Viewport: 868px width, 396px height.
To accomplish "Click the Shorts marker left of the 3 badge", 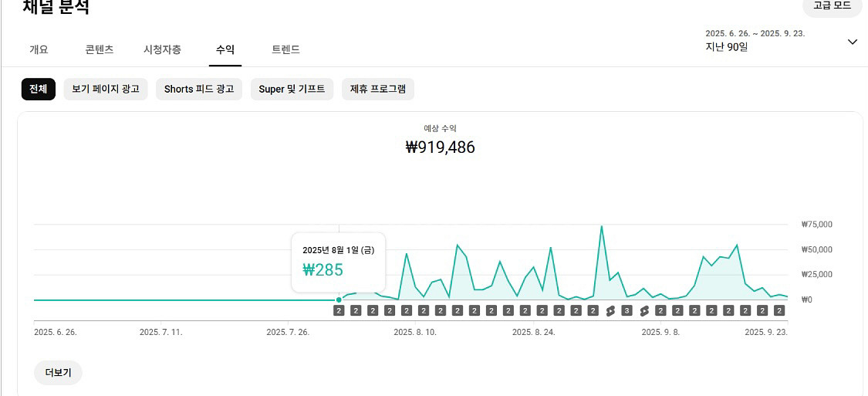I will 610,311.
